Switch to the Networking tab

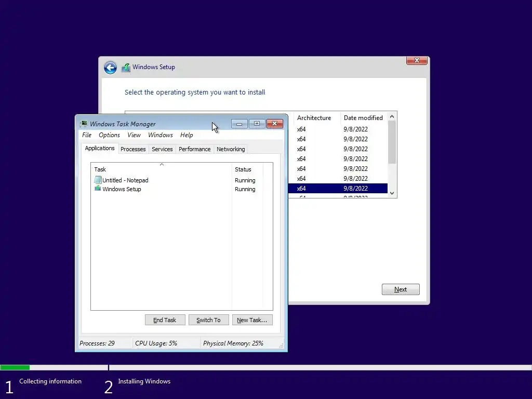click(231, 149)
